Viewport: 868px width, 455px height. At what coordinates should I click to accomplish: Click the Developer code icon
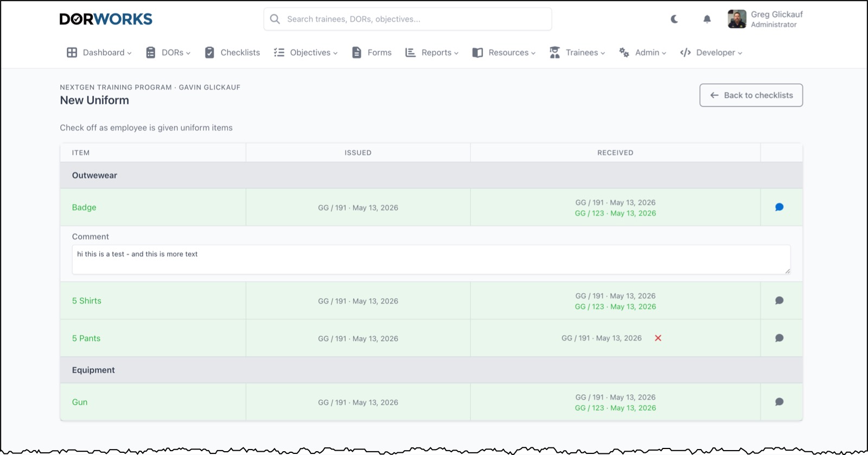click(686, 53)
